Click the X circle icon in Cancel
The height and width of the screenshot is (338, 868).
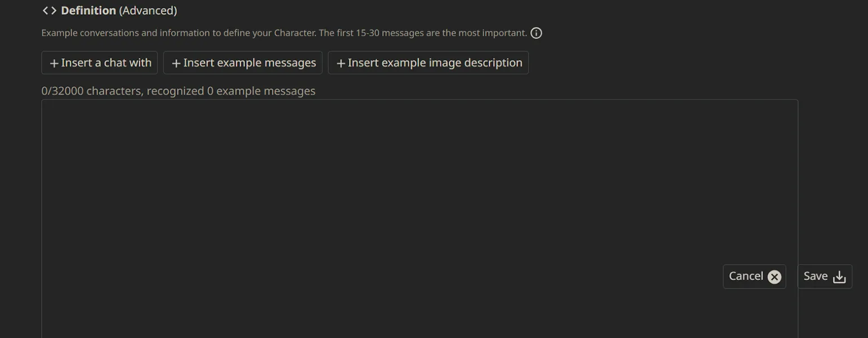774,277
